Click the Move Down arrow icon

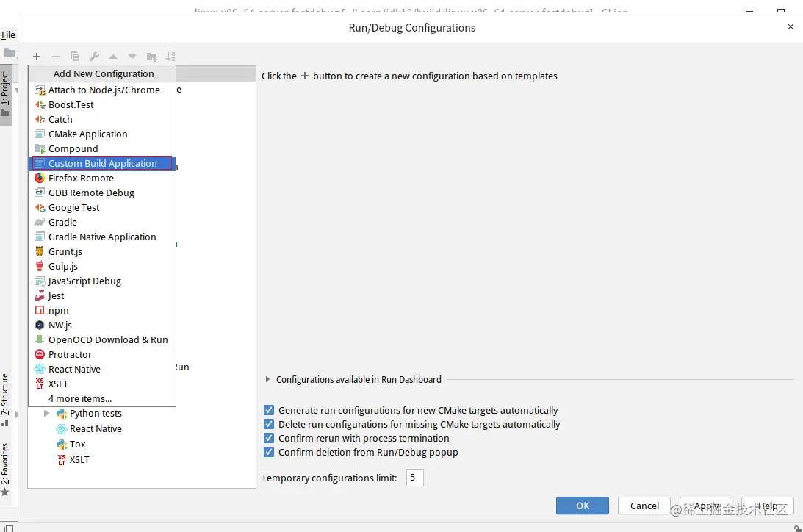click(x=132, y=57)
